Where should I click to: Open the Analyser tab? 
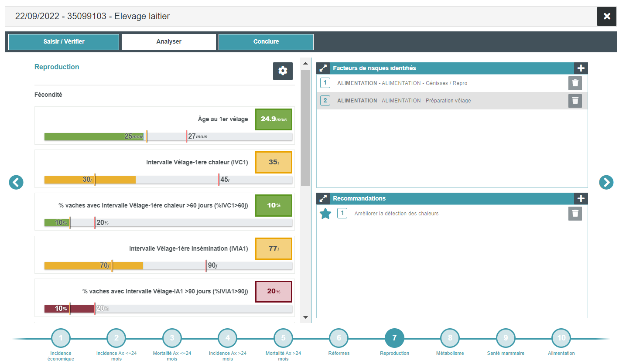[x=169, y=42]
